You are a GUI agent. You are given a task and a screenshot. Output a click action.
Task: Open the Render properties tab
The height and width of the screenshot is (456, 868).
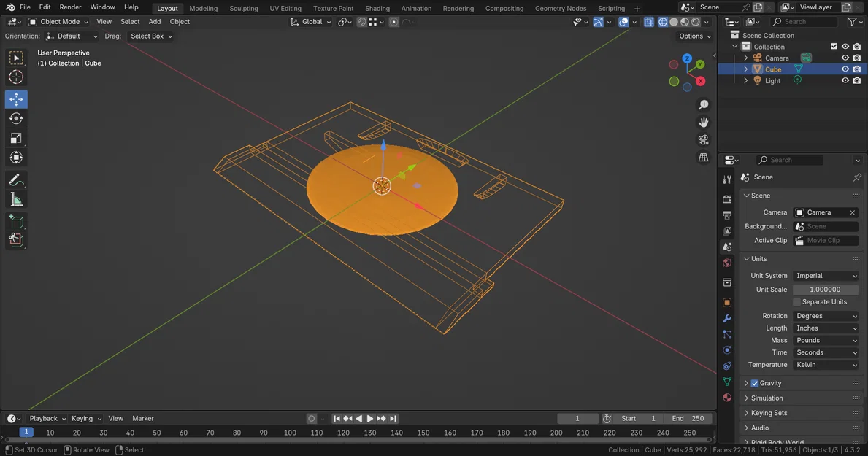(727, 199)
